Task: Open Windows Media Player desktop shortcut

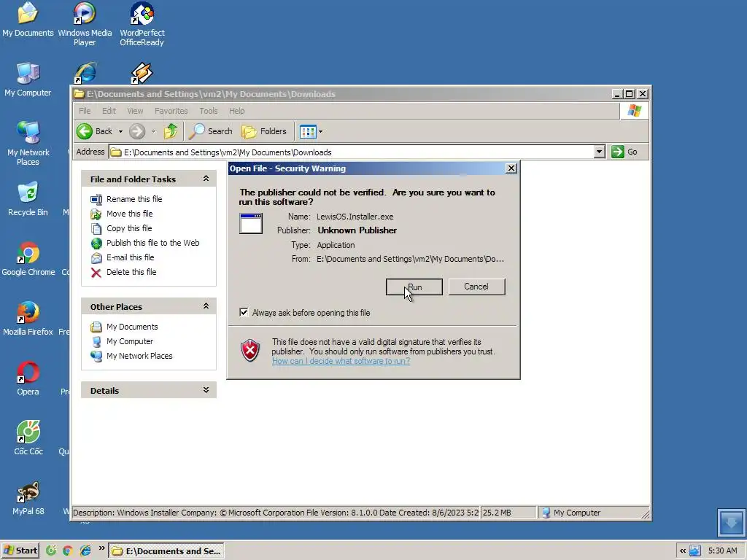Action: [x=85, y=24]
